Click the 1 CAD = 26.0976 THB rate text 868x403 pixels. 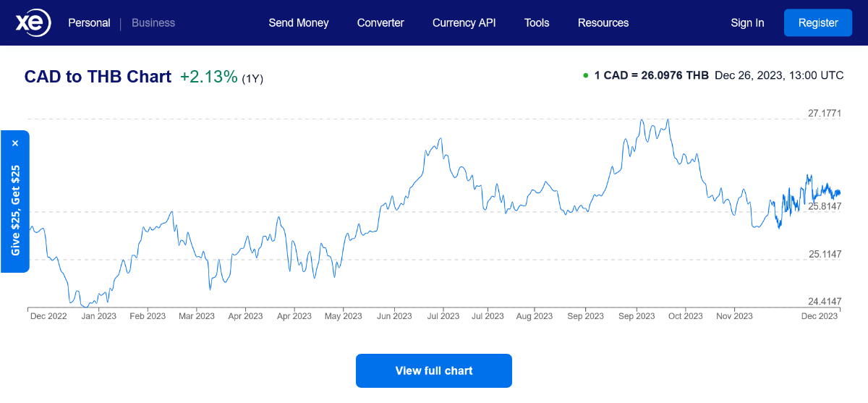pos(651,76)
